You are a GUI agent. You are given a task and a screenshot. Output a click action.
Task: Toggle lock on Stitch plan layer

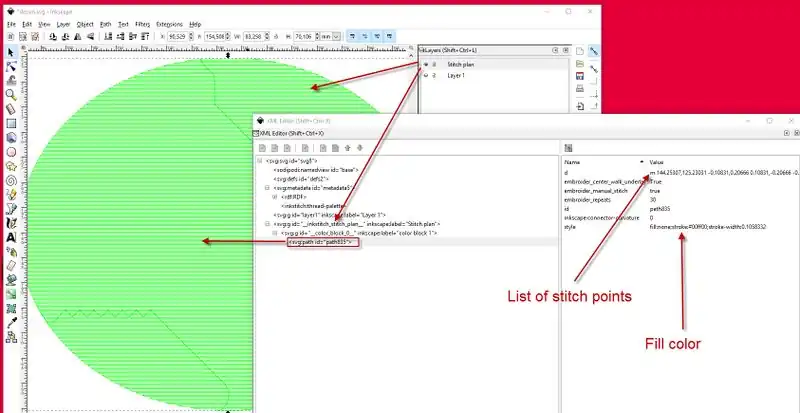coord(435,64)
